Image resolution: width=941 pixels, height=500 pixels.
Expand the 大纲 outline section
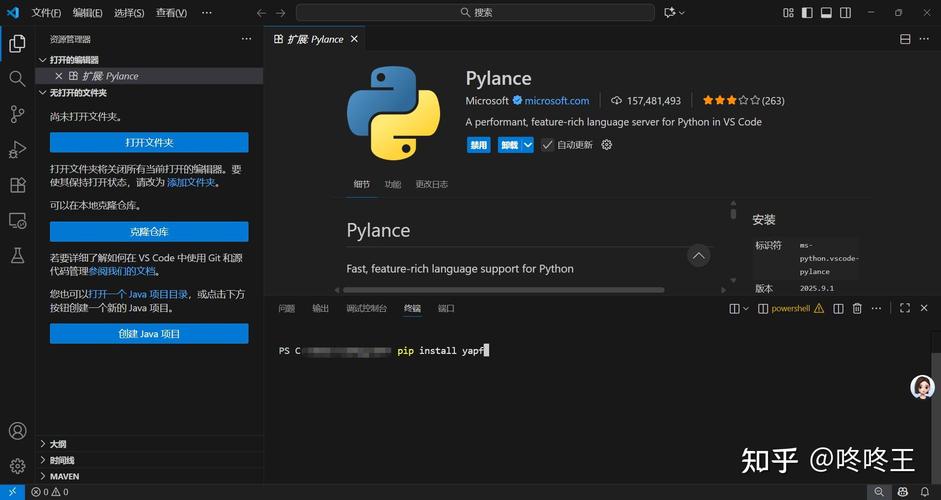coord(43,444)
